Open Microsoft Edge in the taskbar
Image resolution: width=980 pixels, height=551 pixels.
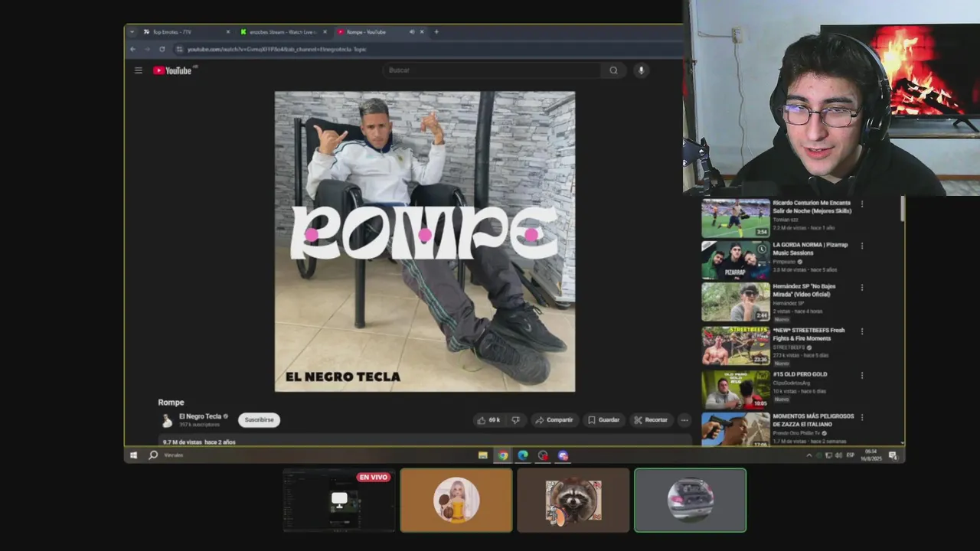pyautogui.click(x=523, y=455)
